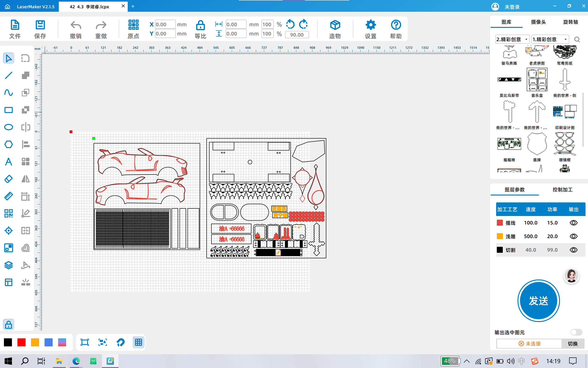Hide the 切割 layer via eye icon
This screenshot has height=368, width=588.
pos(574,250)
